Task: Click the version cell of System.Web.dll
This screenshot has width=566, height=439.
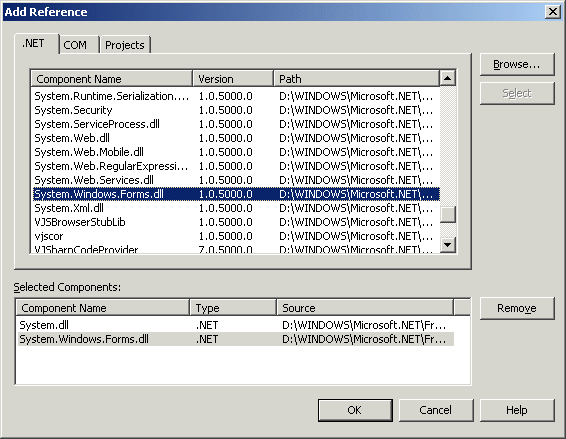Action: pos(225,138)
